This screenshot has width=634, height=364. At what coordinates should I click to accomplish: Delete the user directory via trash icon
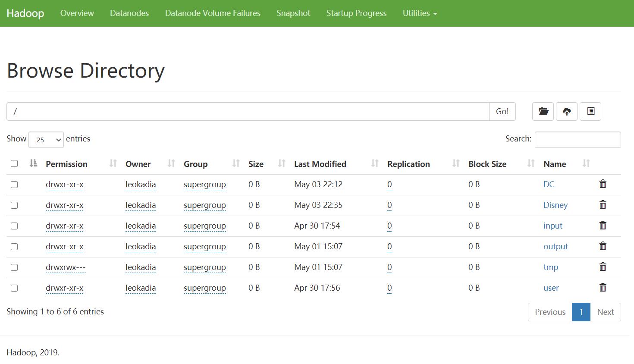603,288
